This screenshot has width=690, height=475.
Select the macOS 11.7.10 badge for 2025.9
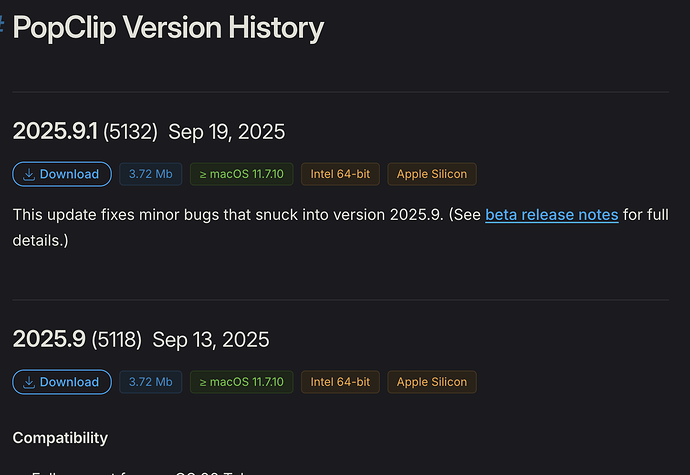coord(241,382)
